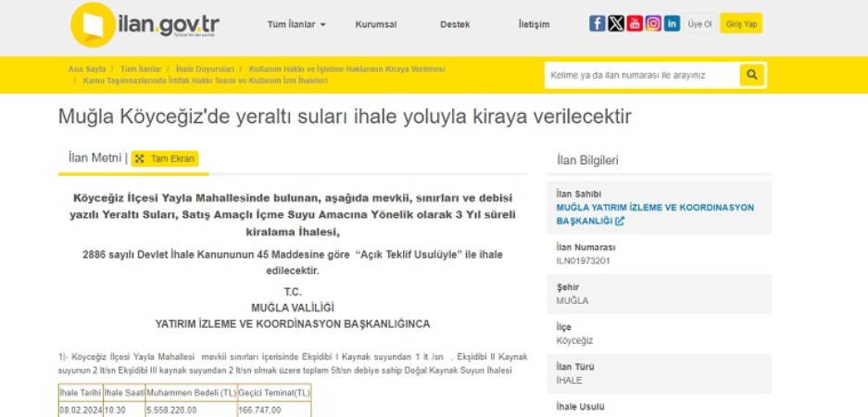868x417 pixels.
Task: Click the Tam Ekran fullscreen button
Action: coord(165,158)
